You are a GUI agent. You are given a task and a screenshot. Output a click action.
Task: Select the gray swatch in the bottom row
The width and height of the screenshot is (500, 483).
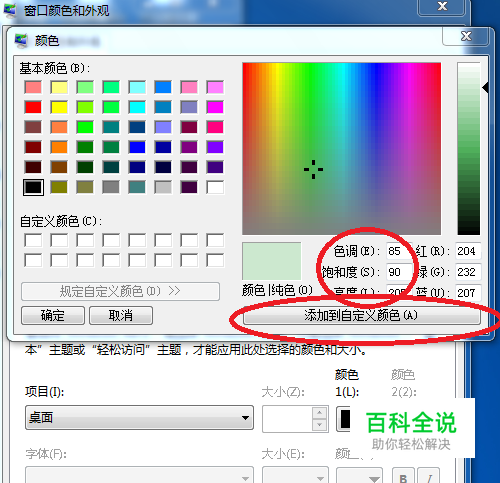(x=111, y=187)
